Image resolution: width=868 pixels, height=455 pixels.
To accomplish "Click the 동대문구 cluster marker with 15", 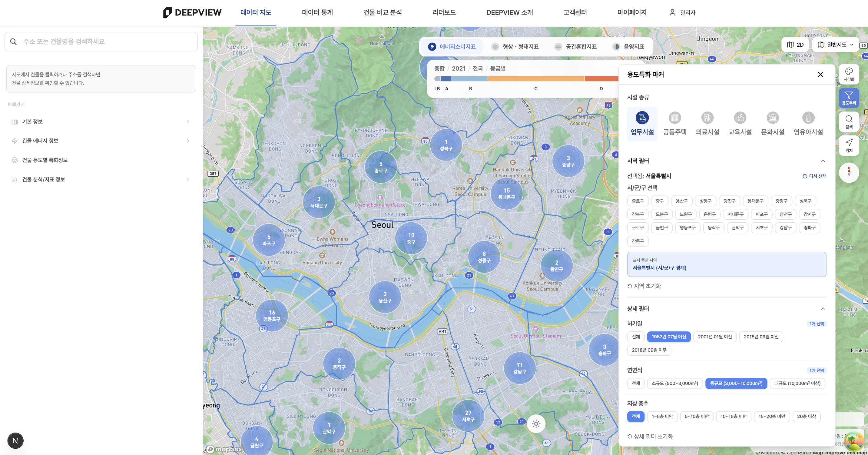I will pos(506,194).
